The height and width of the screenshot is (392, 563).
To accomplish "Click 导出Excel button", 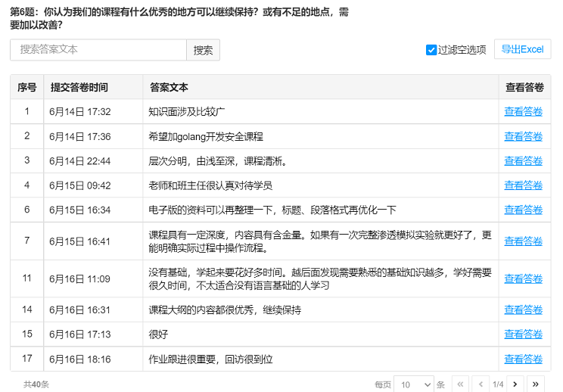I will (x=522, y=49).
